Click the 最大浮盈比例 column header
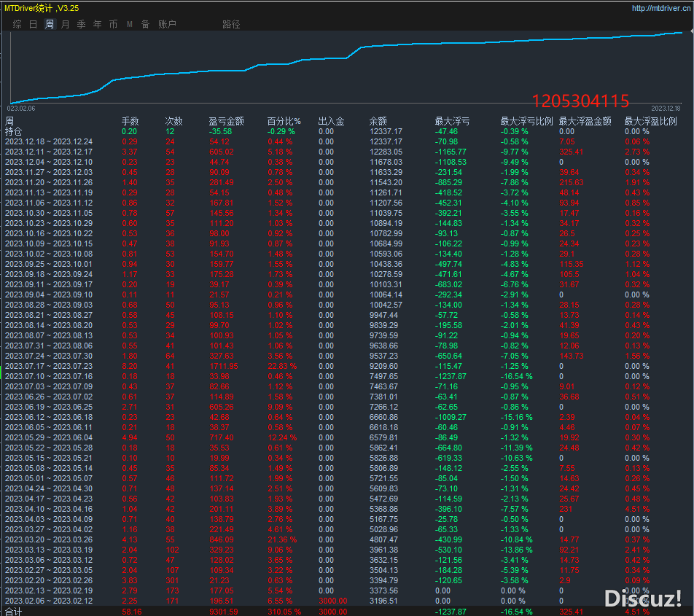Image resolution: width=694 pixels, height=616 pixels. 650,121
